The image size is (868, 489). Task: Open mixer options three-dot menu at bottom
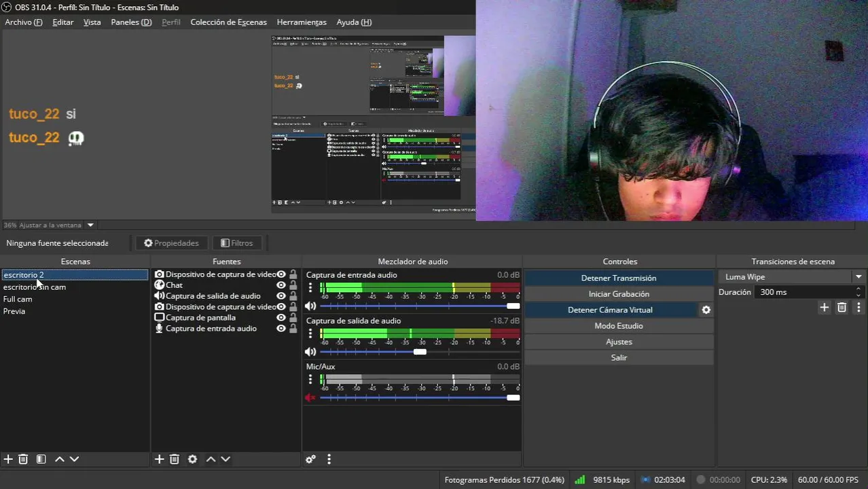pyautogui.click(x=329, y=459)
